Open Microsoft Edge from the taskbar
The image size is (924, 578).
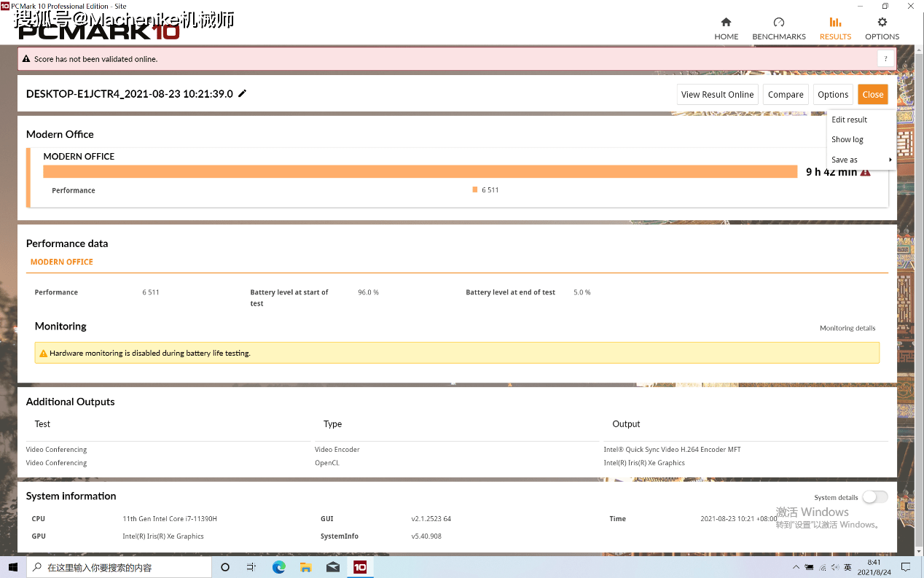(x=279, y=567)
